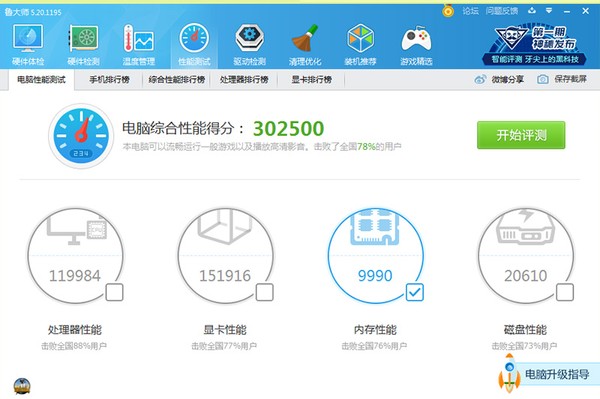Tick the 磁盘性能 checkbox
Screen dimensions: 600x399
coord(565,292)
